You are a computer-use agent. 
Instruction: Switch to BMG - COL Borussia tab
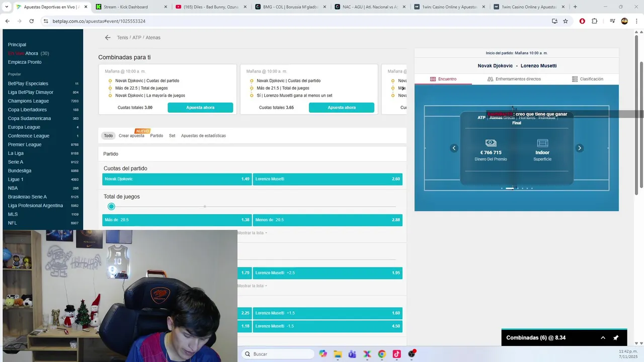click(290, 7)
